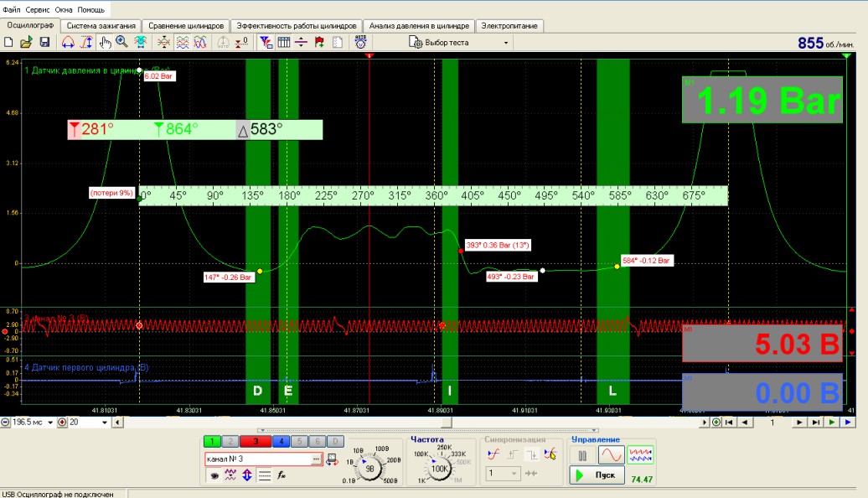Toggle the channel wave coupling icon
This screenshot has height=498, width=868.
(x=230, y=475)
